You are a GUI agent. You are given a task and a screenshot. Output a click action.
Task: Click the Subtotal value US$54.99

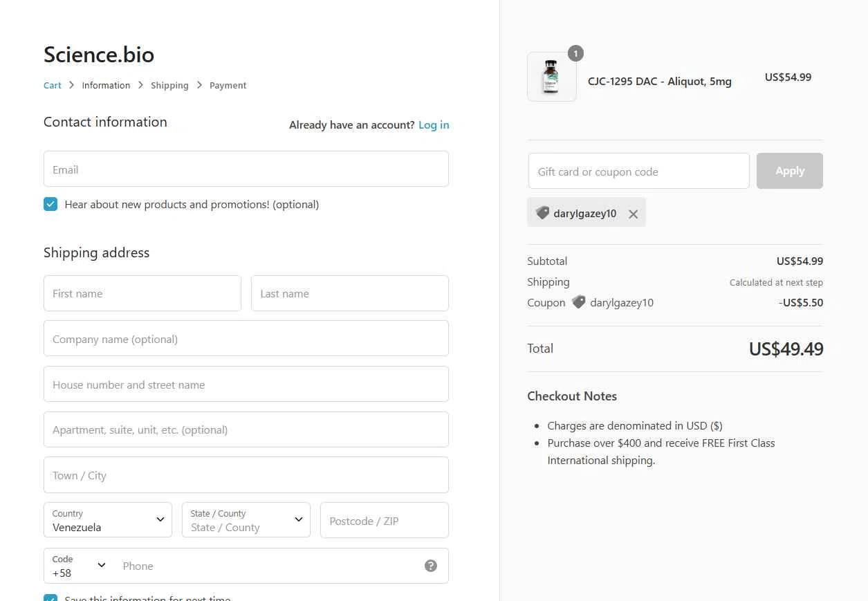click(x=800, y=261)
